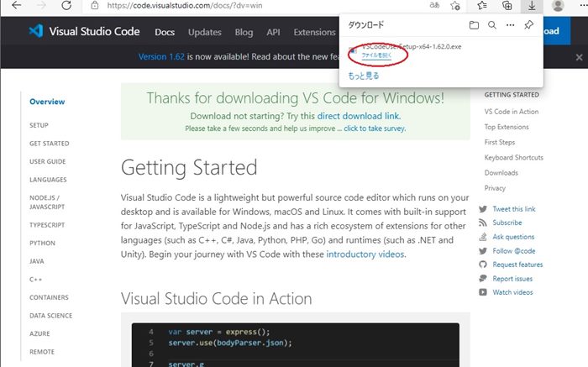The image size is (588, 367).
Task: Click the Twitter icon beside Tweet this link
Action: tap(483, 209)
